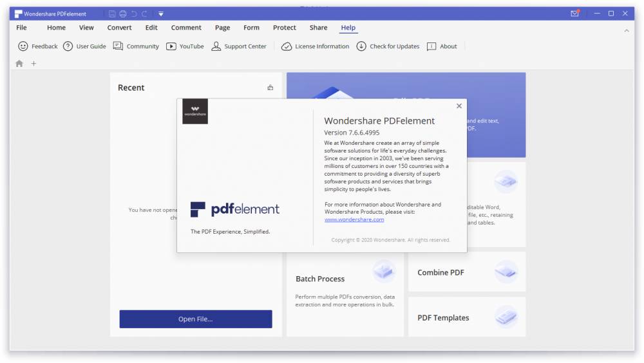This screenshot has width=644, height=363.
Task: Click the Batch Process card icon
Action: click(384, 271)
